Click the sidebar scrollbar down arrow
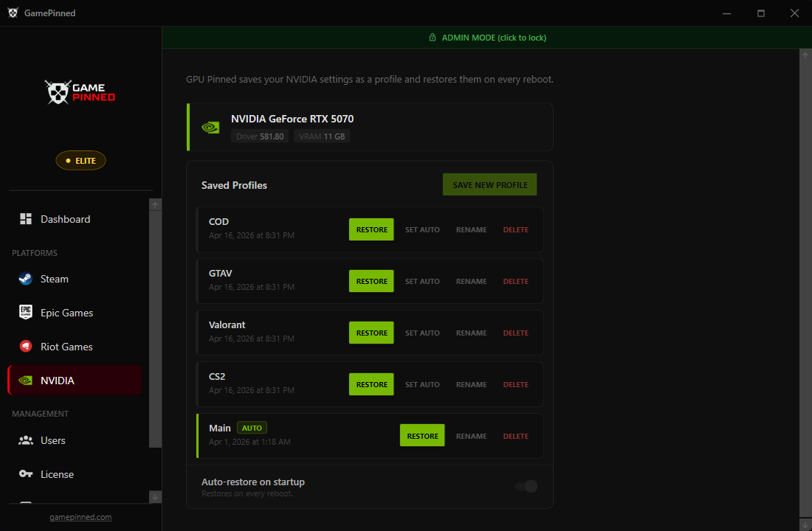812x531 pixels. coord(155,497)
